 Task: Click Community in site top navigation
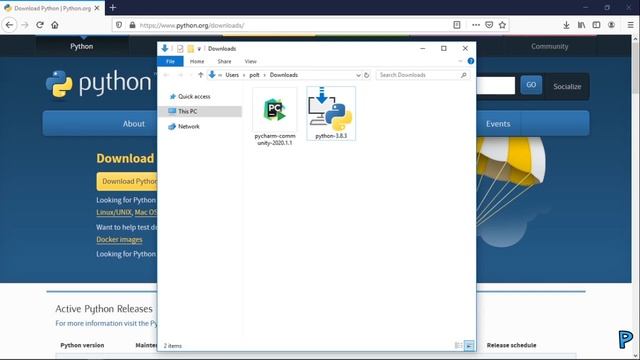(x=549, y=47)
